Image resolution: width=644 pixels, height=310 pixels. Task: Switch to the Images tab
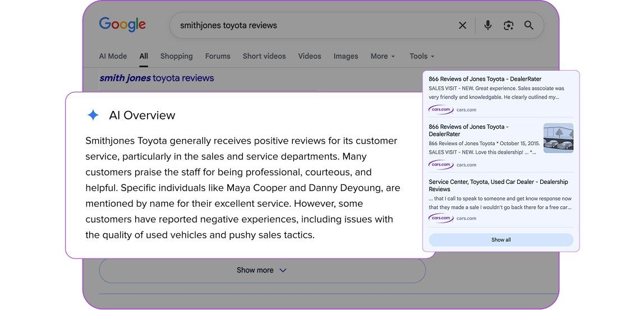click(x=346, y=56)
